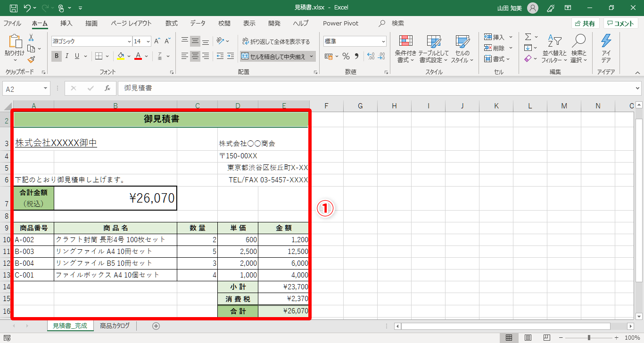Increase font size with the larger A icon
644x343 pixels.
157,41
